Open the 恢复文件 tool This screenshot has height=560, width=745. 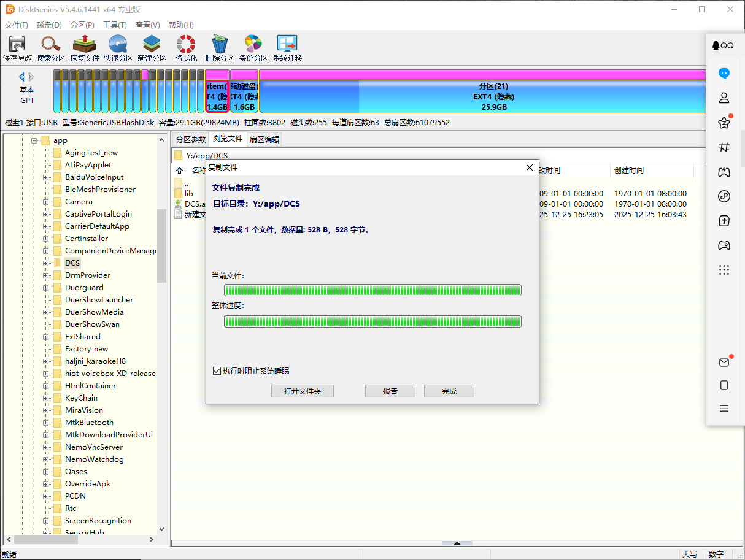84,47
